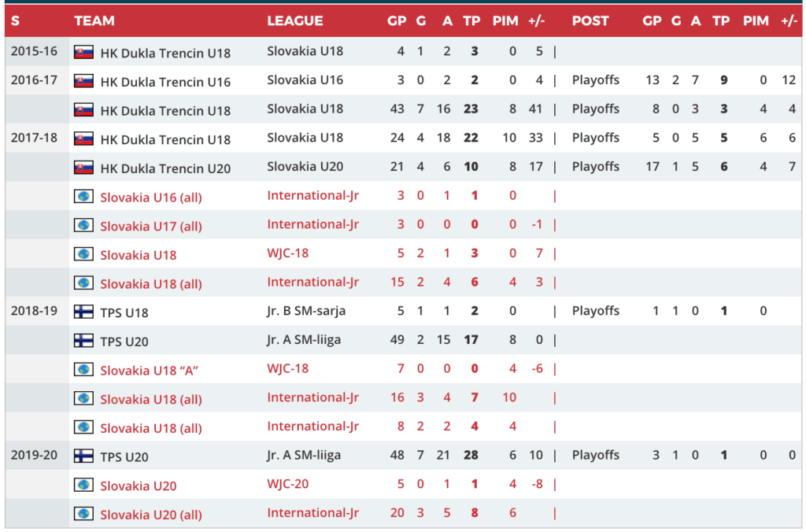
Task: Click the Slovak flag beside HK Dukla Trencin U20
Action: (x=83, y=168)
